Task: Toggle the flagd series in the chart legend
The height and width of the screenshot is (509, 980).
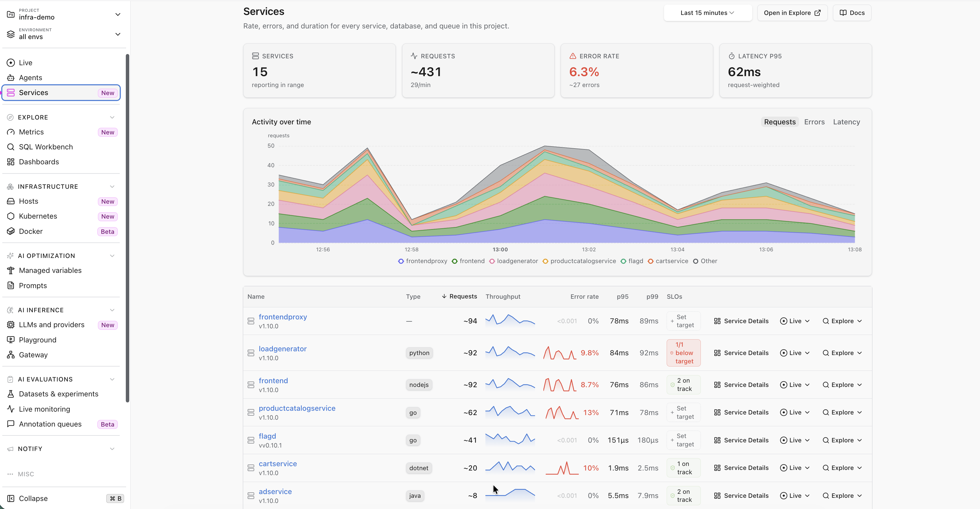Action: [632, 261]
